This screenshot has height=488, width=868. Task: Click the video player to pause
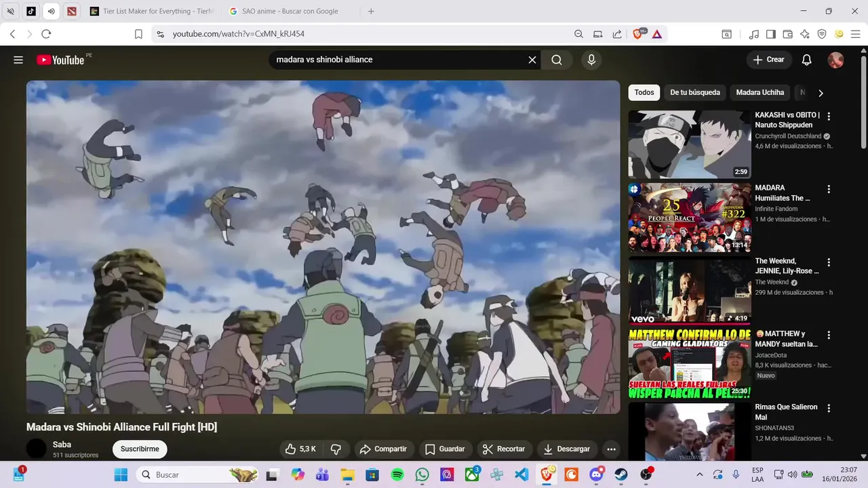(323, 247)
